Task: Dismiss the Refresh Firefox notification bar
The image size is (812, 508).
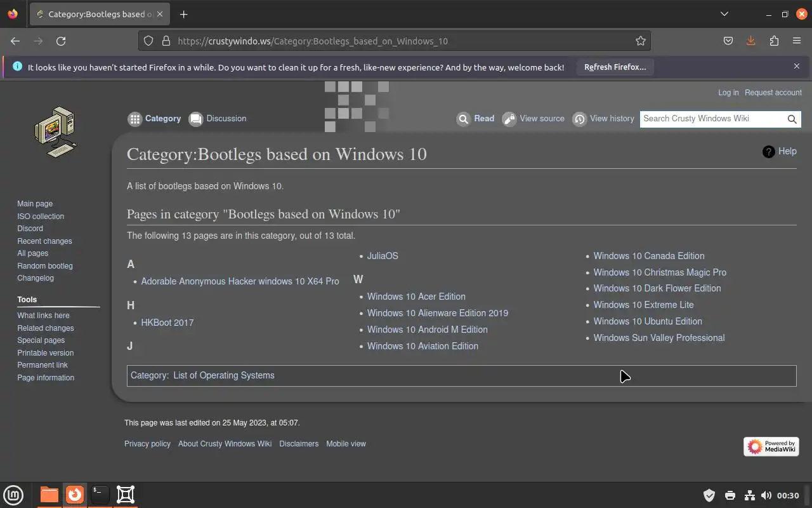Action: point(797,66)
